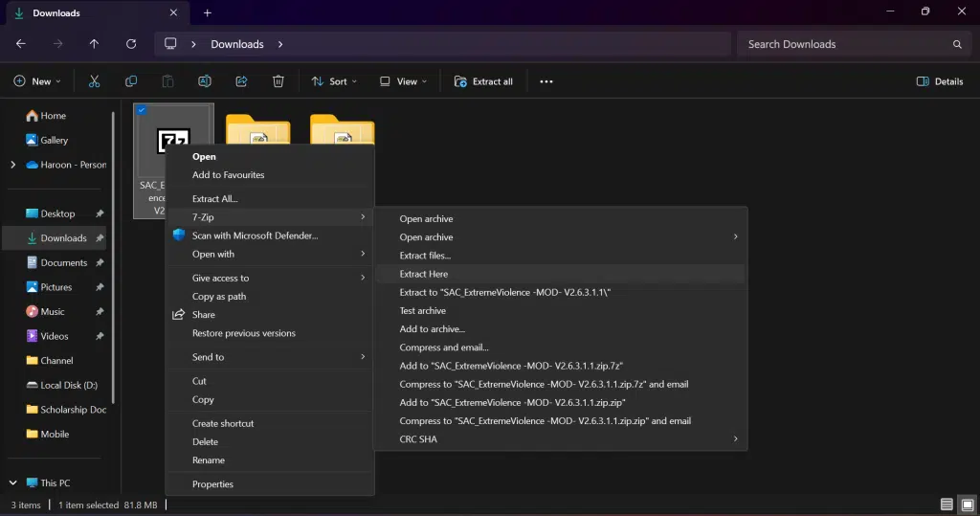Image resolution: width=980 pixels, height=516 pixels.
Task: Open the New item menu button
Action: pyautogui.click(x=38, y=81)
